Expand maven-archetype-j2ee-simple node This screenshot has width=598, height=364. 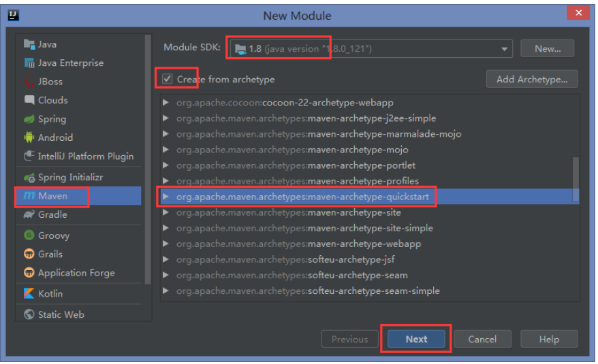pos(166,118)
